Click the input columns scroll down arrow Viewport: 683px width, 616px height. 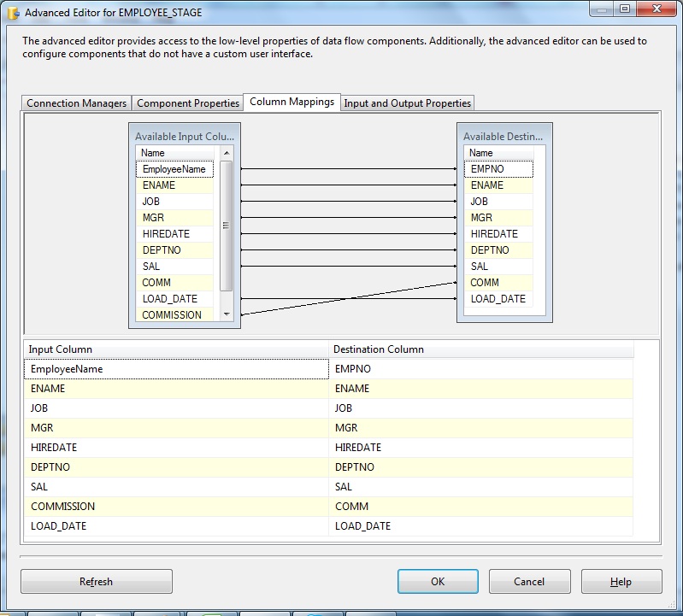pos(227,314)
